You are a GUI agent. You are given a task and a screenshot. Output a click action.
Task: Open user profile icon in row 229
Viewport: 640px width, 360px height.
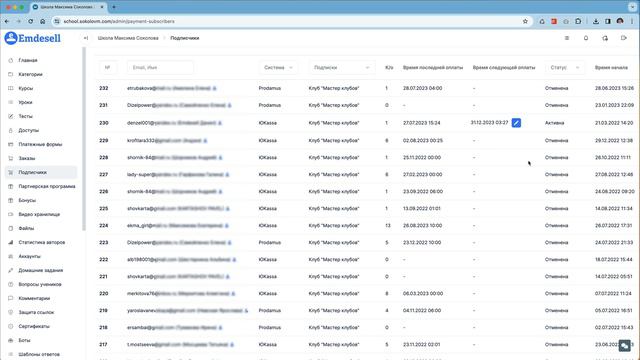click(x=205, y=140)
